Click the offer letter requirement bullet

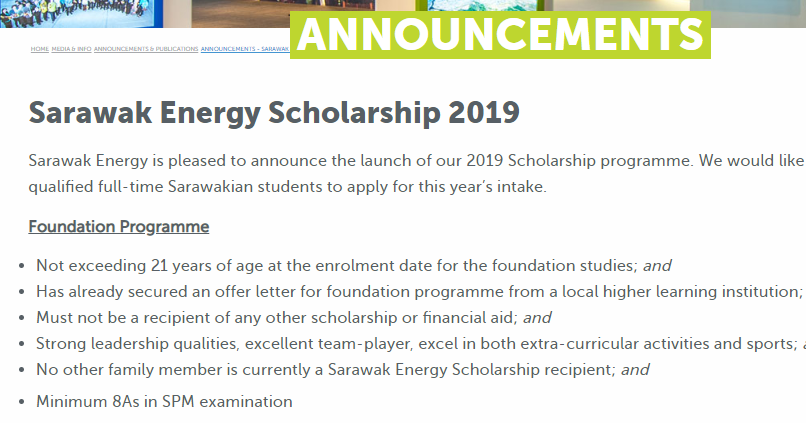pos(420,292)
